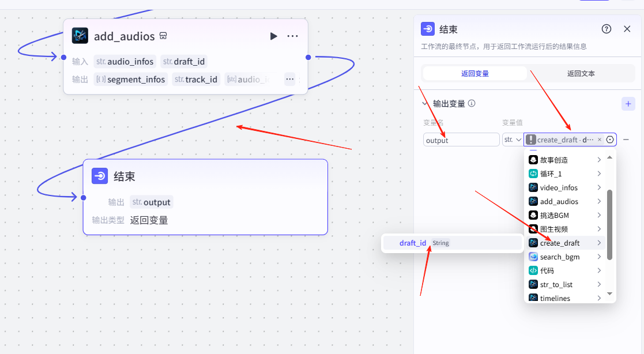Switch to 返回变量 tab
Image resolution: width=644 pixels, height=354 pixels.
click(475, 73)
